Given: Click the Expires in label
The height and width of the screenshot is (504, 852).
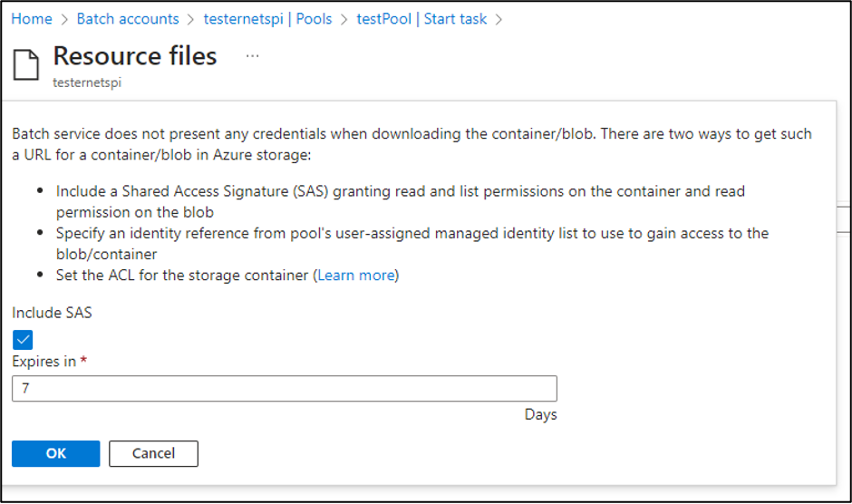Looking at the screenshot, I should pyautogui.click(x=44, y=362).
